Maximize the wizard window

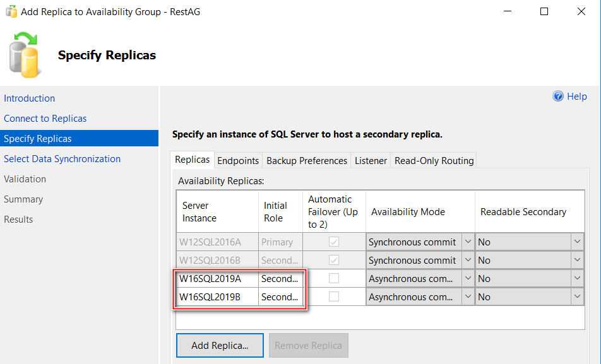pyautogui.click(x=544, y=11)
